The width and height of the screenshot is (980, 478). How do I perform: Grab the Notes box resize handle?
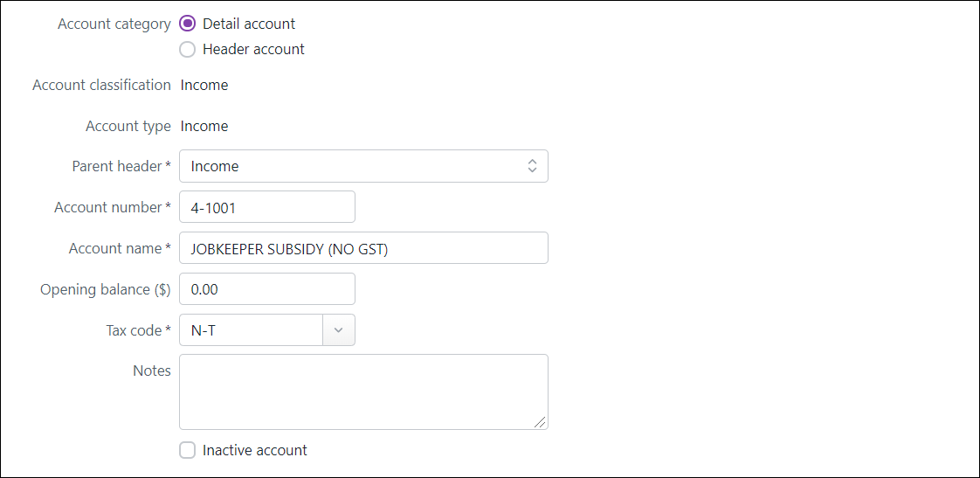point(541,422)
